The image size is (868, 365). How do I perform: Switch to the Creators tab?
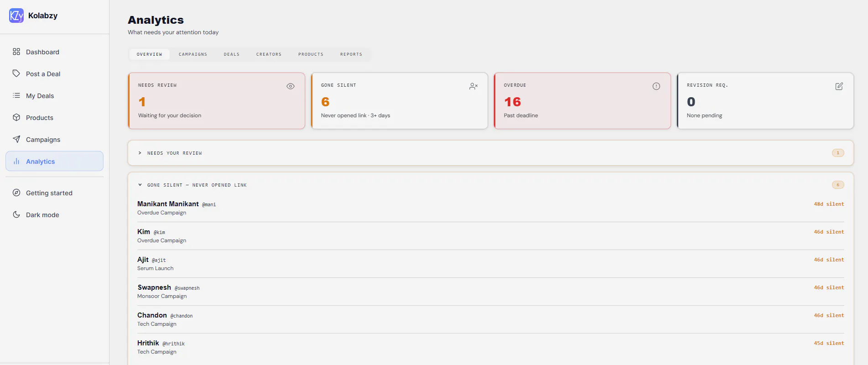coord(269,54)
